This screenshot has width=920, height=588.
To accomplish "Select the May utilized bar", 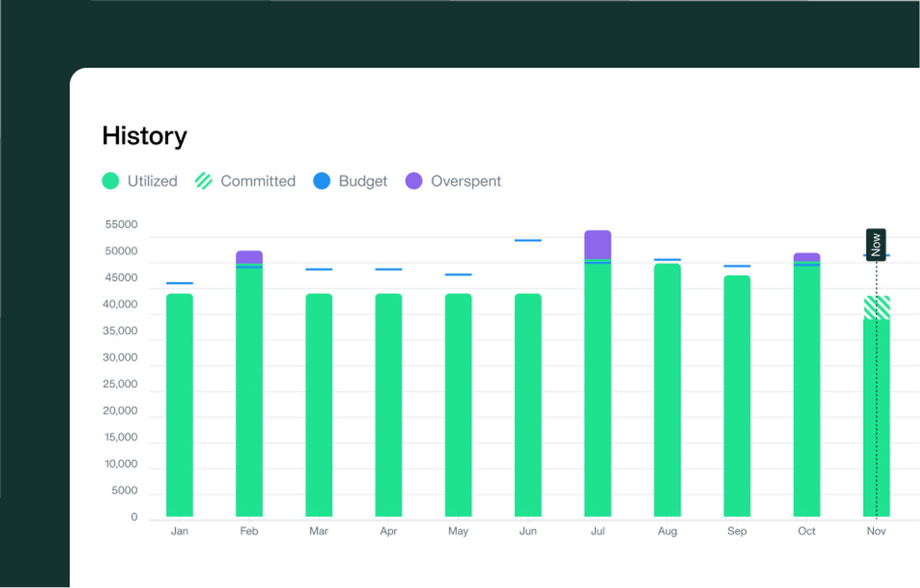I will [459, 405].
